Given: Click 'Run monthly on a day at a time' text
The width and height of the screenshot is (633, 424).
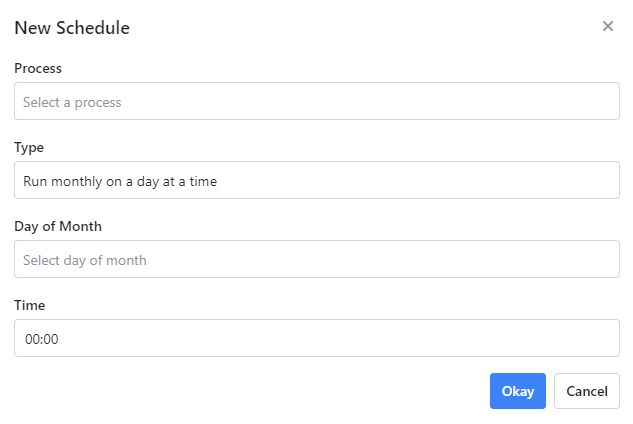Looking at the screenshot, I should click(x=120, y=181).
